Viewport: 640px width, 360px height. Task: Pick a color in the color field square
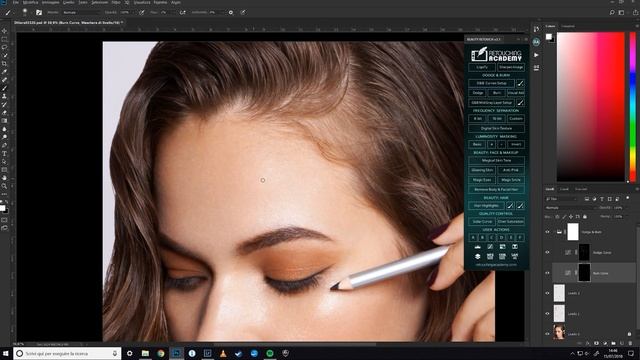[591, 107]
